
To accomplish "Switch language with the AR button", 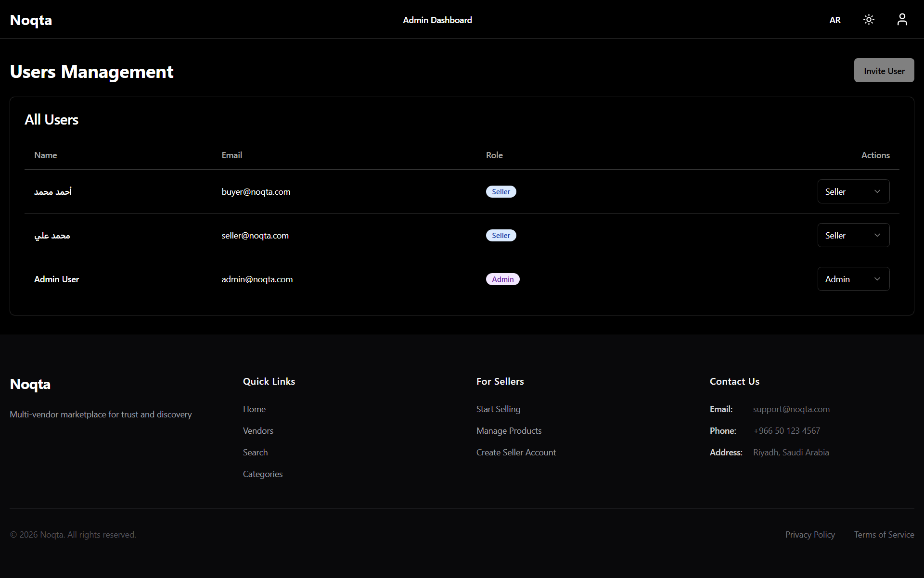I will (x=835, y=20).
